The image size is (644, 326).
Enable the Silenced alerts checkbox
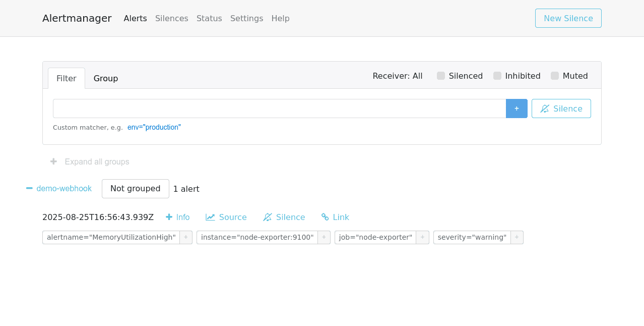(x=441, y=76)
